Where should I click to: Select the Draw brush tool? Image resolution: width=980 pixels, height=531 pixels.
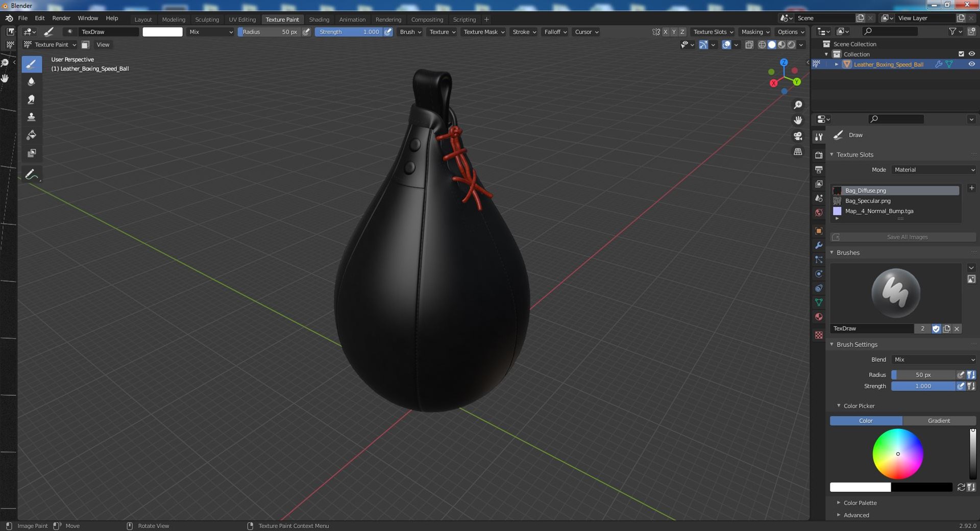(x=31, y=64)
